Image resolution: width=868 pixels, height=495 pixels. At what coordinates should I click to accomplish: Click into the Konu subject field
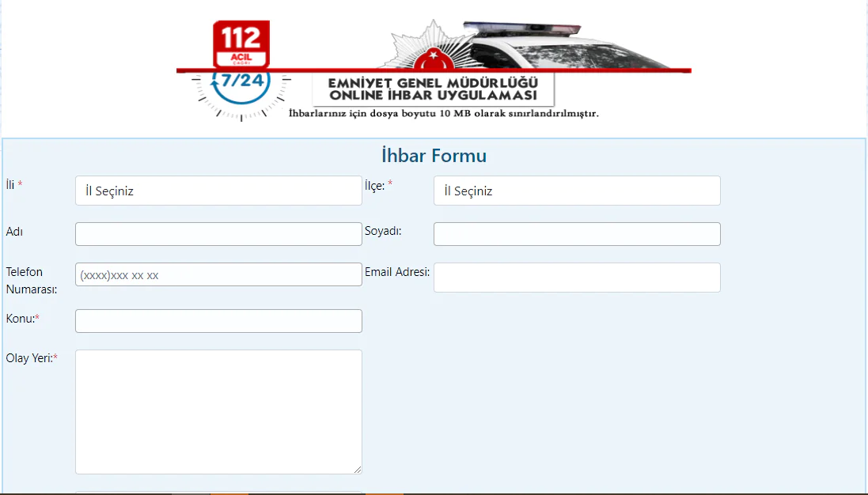coord(218,320)
